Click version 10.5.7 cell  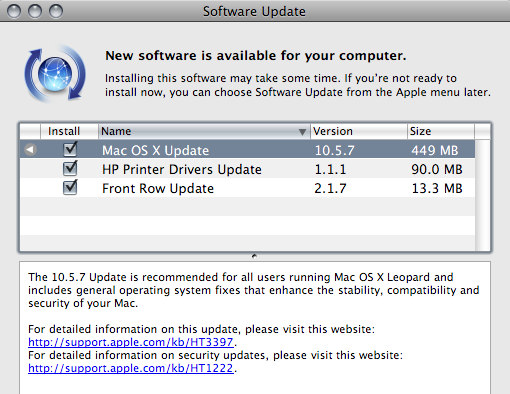pyautogui.click(x=334, y=150)
